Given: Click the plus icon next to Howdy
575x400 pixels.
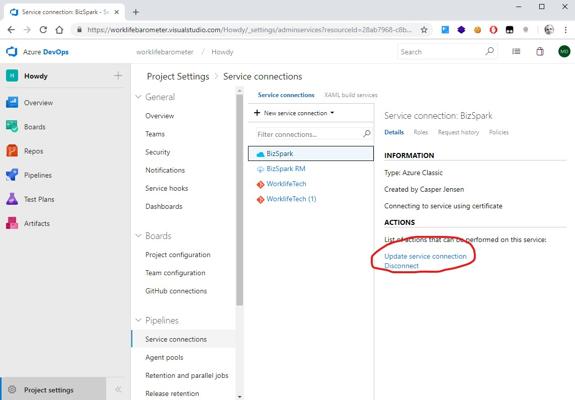Looking at the screenshot, I should (118, 76).
